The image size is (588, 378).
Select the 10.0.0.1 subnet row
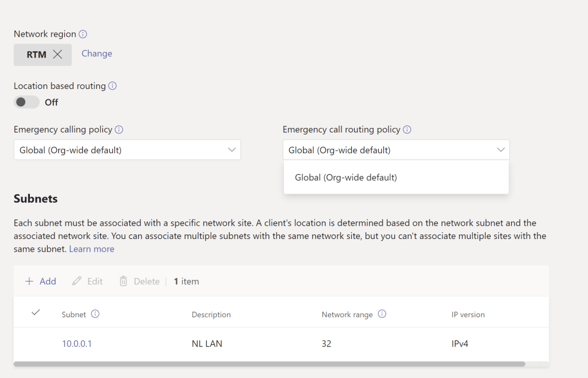click(x=36, y=344)
